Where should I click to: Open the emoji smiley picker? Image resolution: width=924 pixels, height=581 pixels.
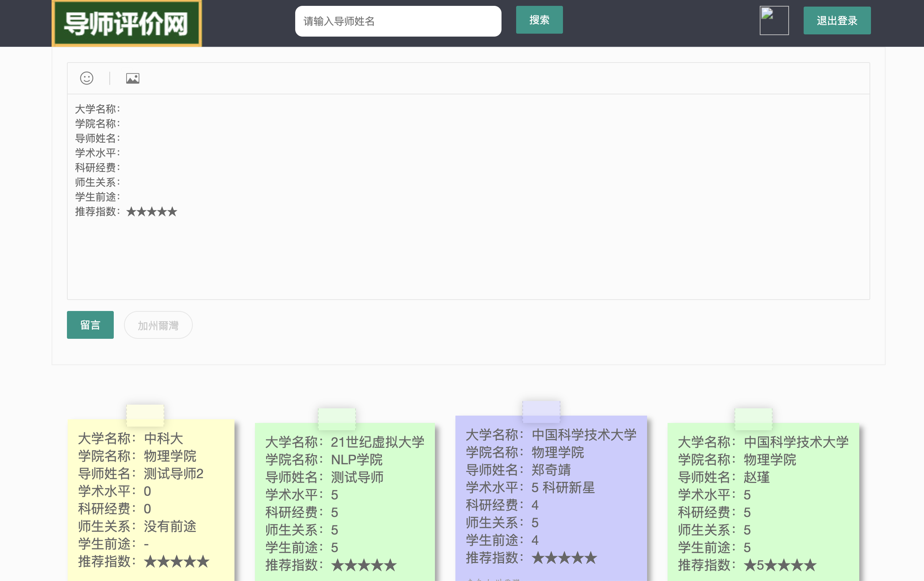[86, 78]
